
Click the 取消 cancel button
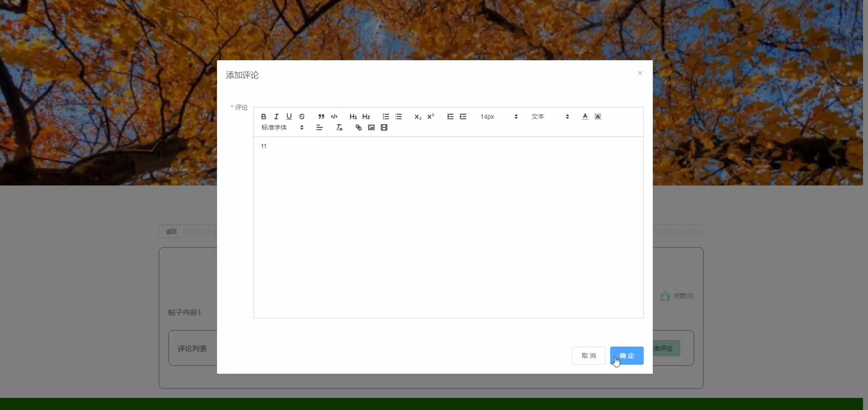pyautogui.click(x=588, y=355)
